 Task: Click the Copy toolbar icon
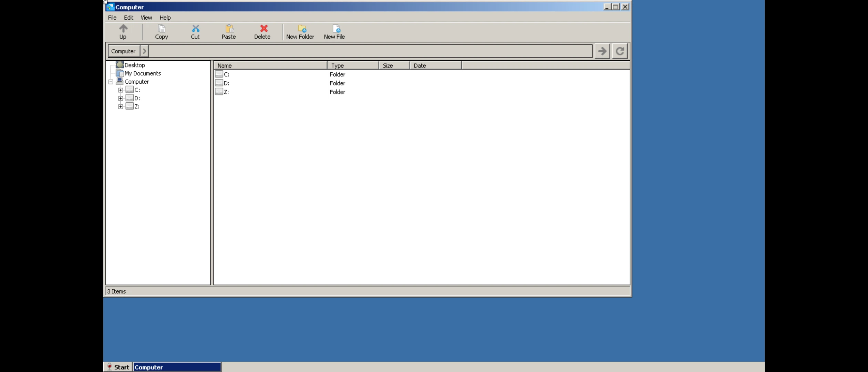161,29
